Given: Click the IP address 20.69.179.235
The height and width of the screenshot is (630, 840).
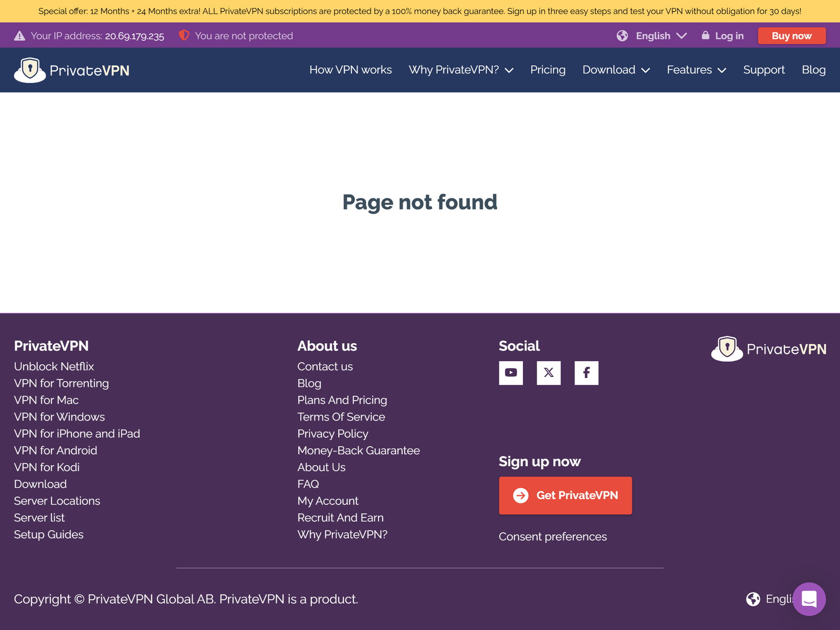Looking at the screenshot, I should (134, 36).
